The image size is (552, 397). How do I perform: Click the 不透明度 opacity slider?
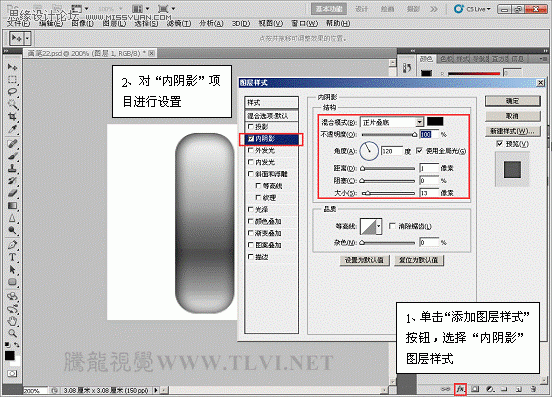tap(389, 134)
